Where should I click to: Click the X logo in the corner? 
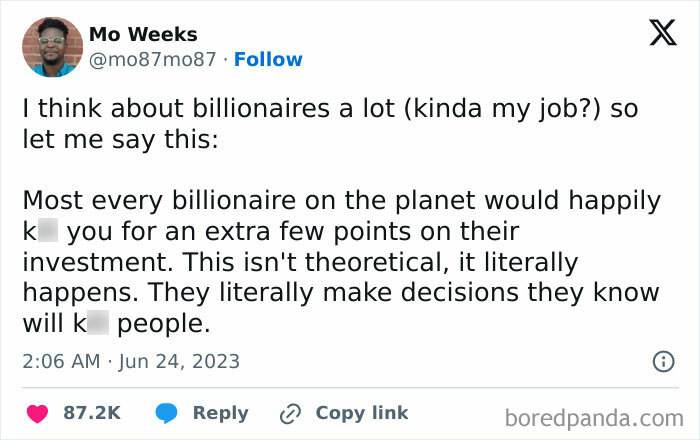click(662, 35)
